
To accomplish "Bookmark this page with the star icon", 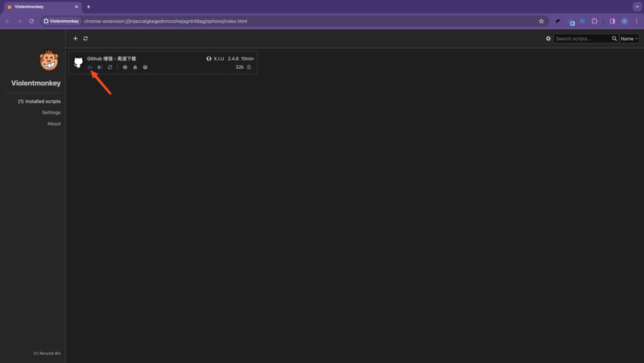I will pos(541,21).
